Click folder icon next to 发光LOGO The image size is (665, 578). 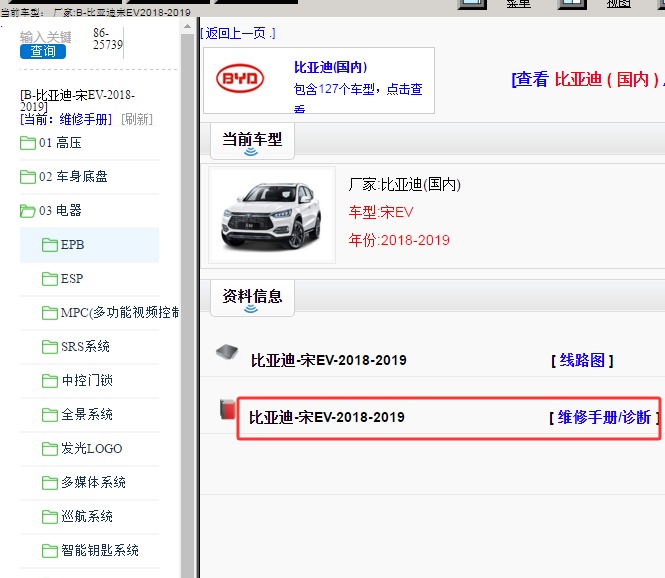click(50, 449)
